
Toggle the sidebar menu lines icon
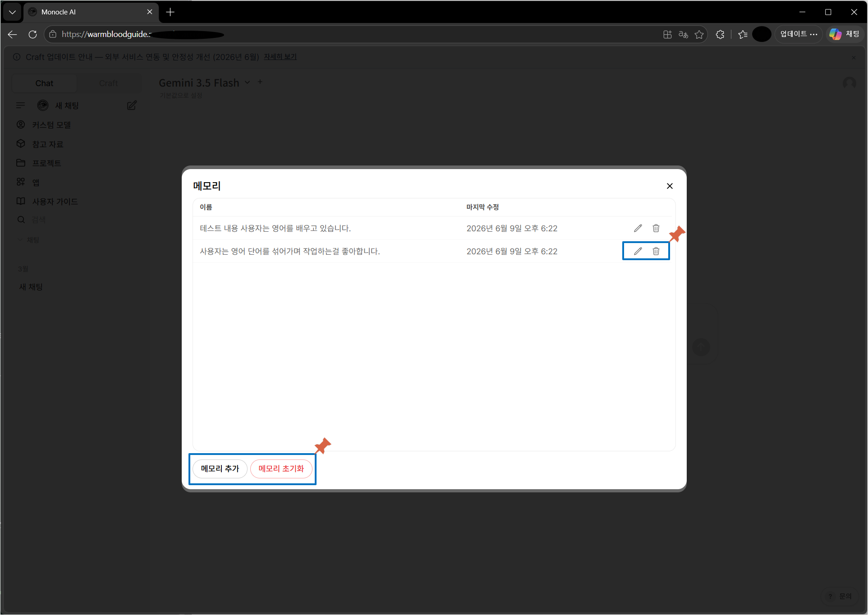[x=20, y=106]
